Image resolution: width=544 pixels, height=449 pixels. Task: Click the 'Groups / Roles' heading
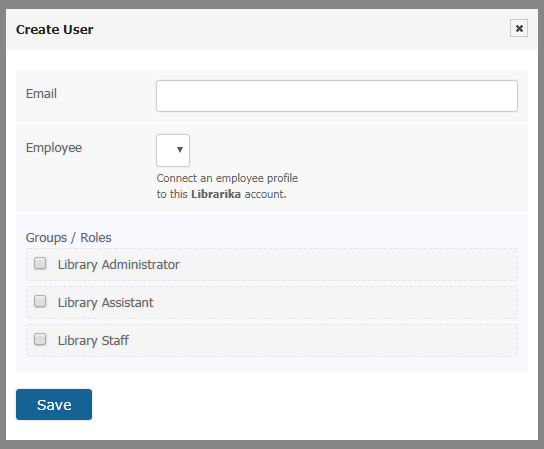68,238
